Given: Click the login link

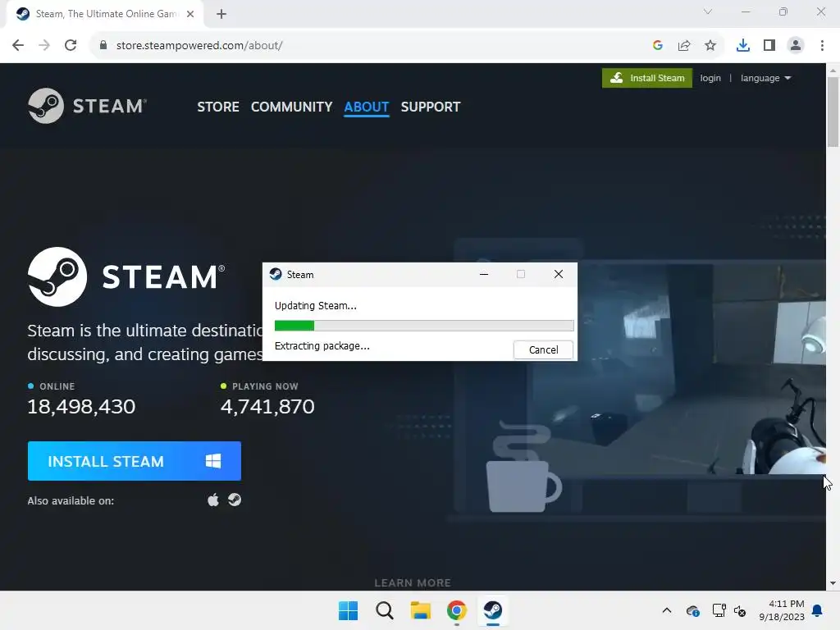Looking at the screenshot, I should pyautogui.click(x=710, y=78).
